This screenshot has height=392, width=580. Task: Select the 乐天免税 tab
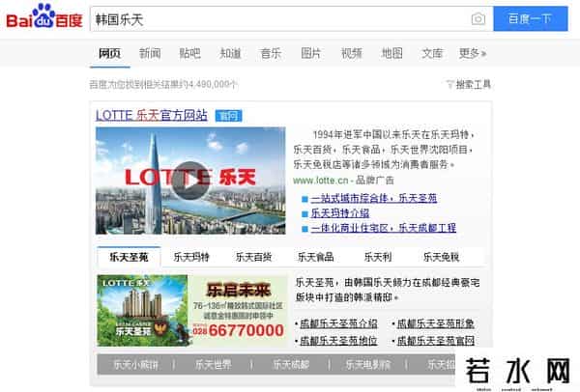click(x=442, y=257)
